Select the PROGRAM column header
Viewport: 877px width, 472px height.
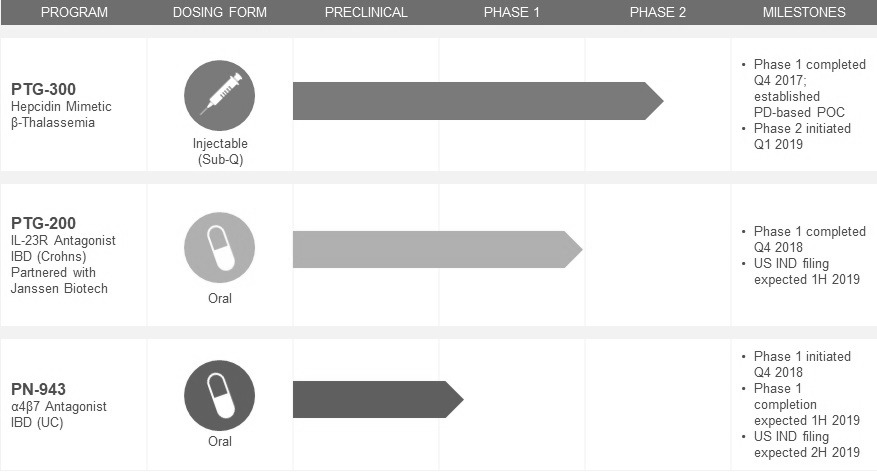(x=73, y=13)
